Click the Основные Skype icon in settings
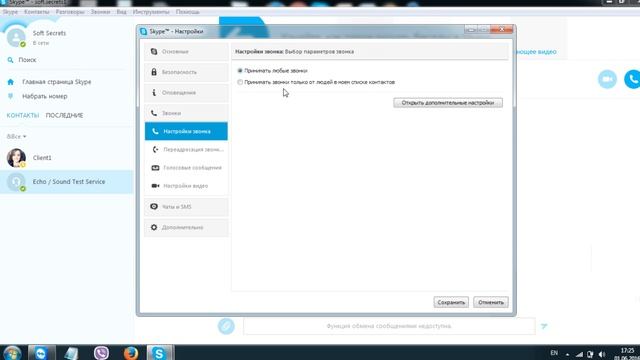 (154, 52)
